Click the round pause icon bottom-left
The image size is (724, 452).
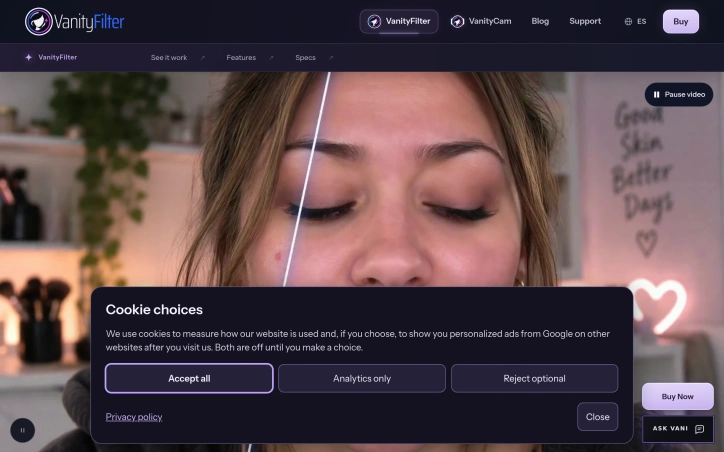click(23, 430)
